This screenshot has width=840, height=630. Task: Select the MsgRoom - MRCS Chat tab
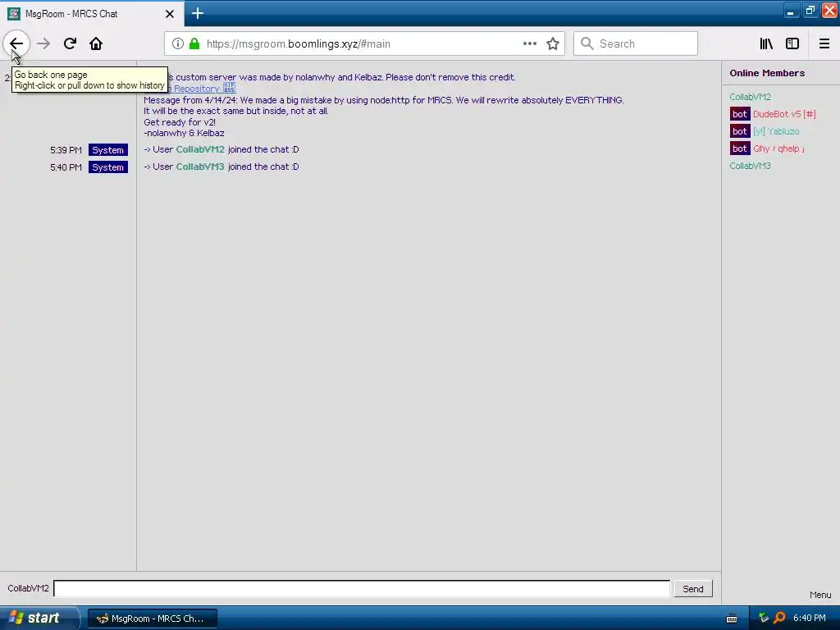tap(92, 14)
